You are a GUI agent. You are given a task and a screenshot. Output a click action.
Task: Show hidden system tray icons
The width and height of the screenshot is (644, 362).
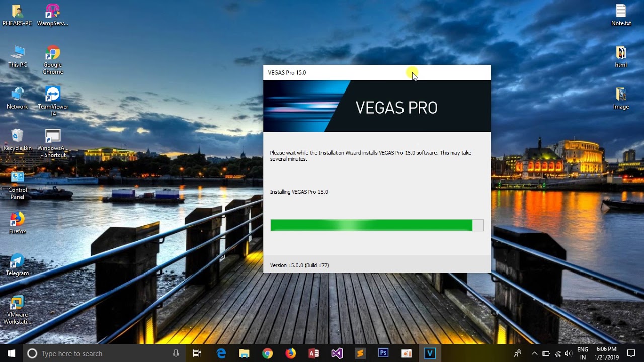tap(534, 353)
